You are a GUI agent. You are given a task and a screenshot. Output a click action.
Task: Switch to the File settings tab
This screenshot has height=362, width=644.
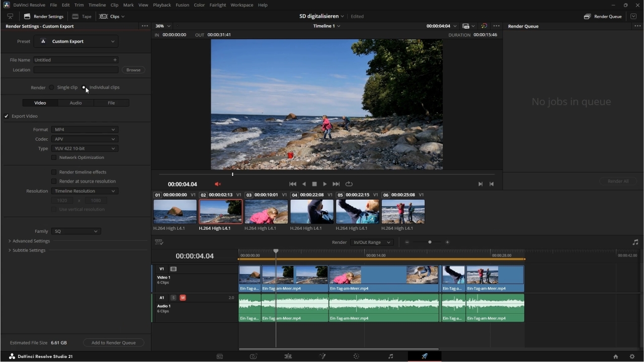pos(111,103)
